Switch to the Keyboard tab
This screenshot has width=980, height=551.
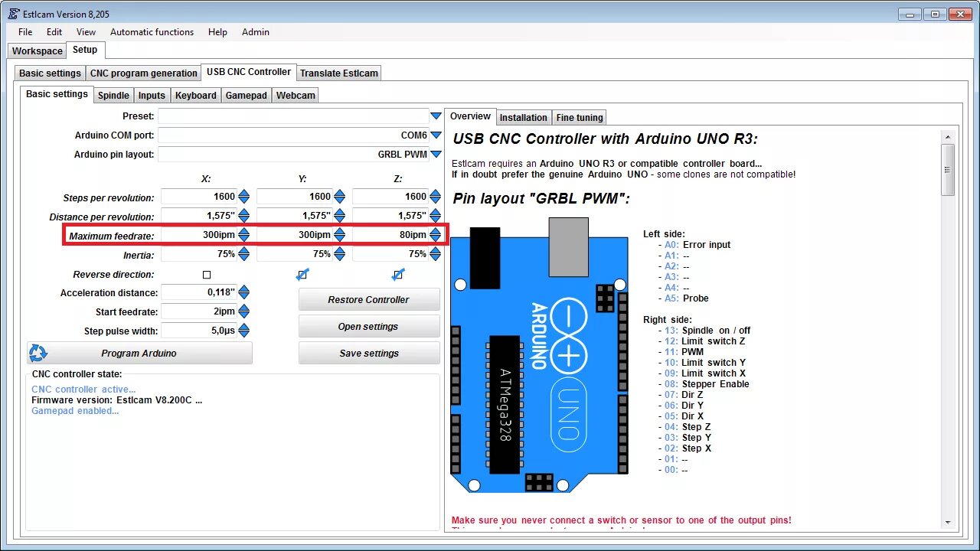(195, 95)
